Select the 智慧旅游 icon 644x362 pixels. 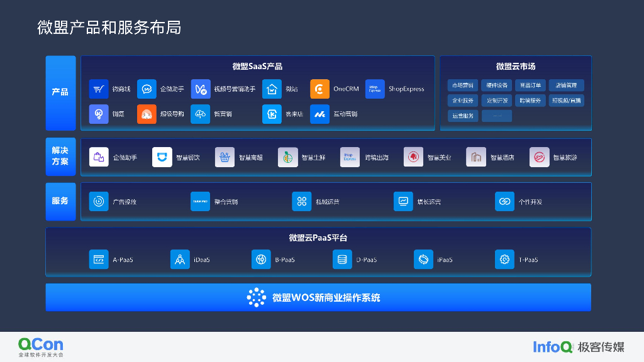point(539,157)
